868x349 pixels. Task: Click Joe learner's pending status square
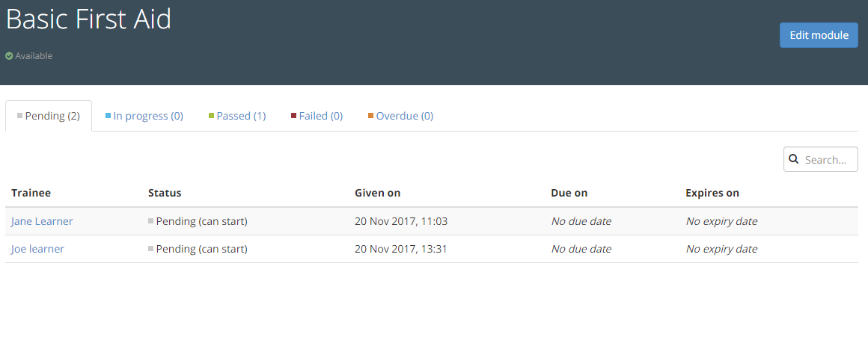151,249
